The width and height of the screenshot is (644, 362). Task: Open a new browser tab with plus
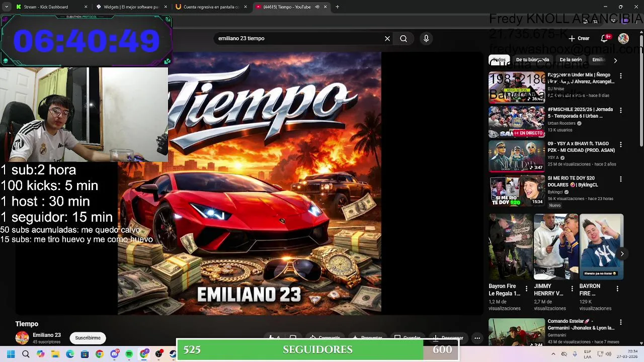point(337,7)
